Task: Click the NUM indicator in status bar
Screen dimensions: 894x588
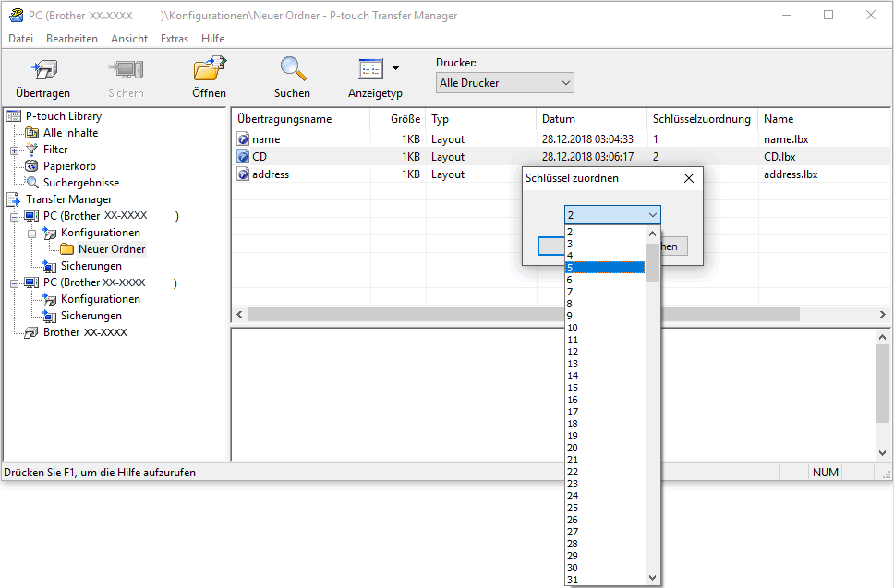Action: [826, 473]
